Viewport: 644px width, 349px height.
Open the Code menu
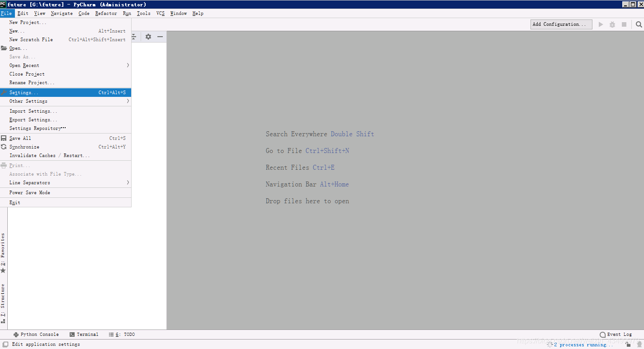coord(84,13)
